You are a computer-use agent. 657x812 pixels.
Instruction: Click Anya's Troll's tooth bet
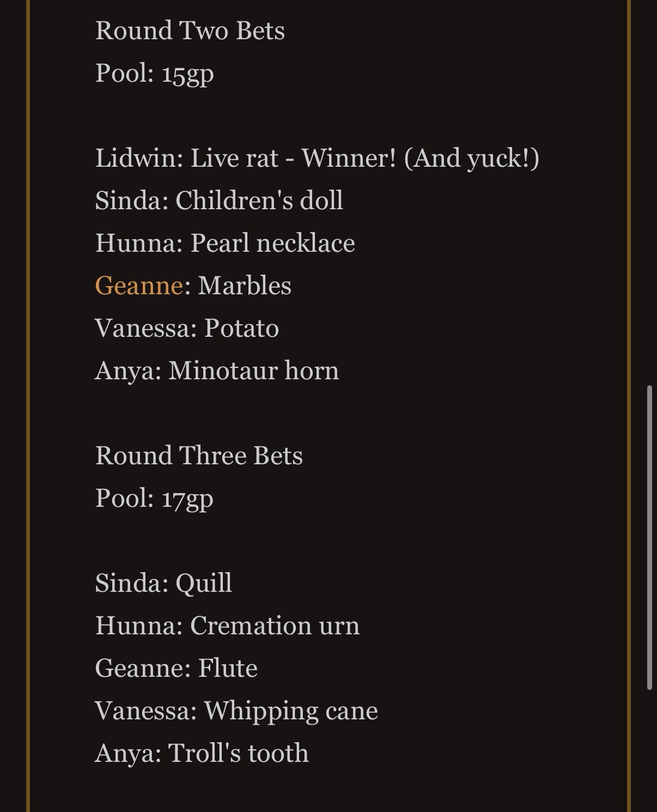[x=202, y=753]
